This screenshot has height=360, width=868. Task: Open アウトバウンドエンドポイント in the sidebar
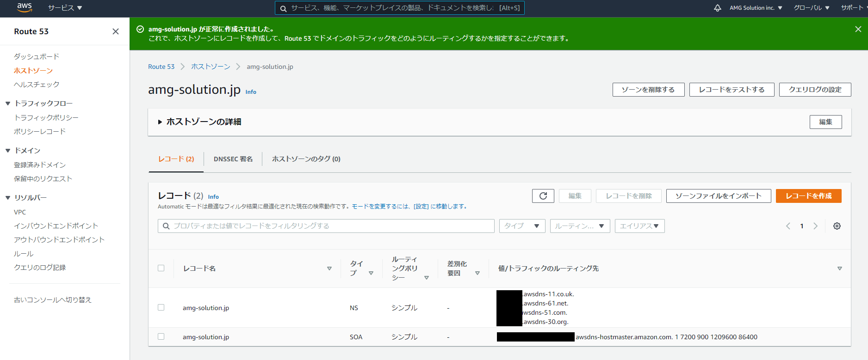pos(59,240)
